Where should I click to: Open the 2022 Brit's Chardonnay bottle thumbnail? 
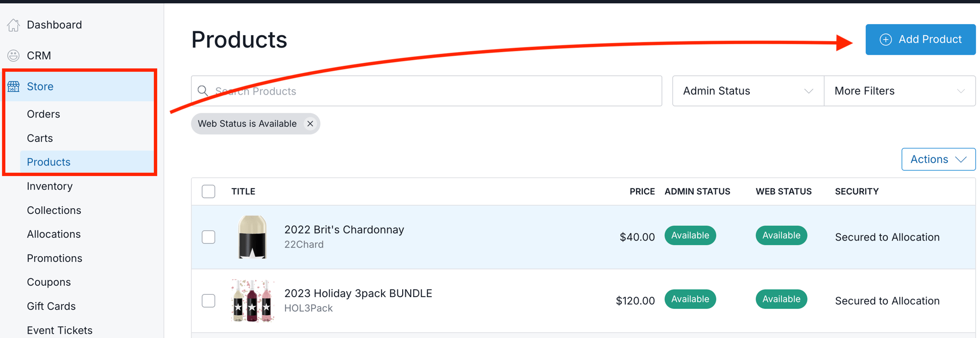coord(252,237)
